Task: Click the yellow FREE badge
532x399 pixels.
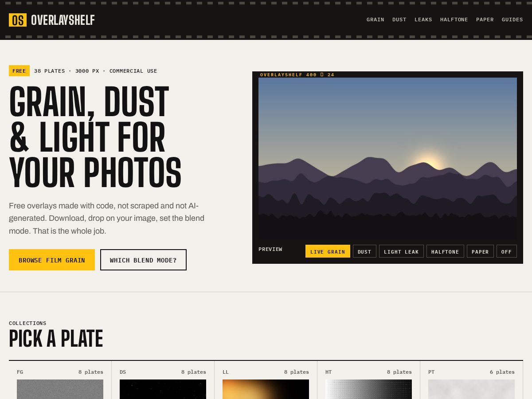Action: point(19,71)
